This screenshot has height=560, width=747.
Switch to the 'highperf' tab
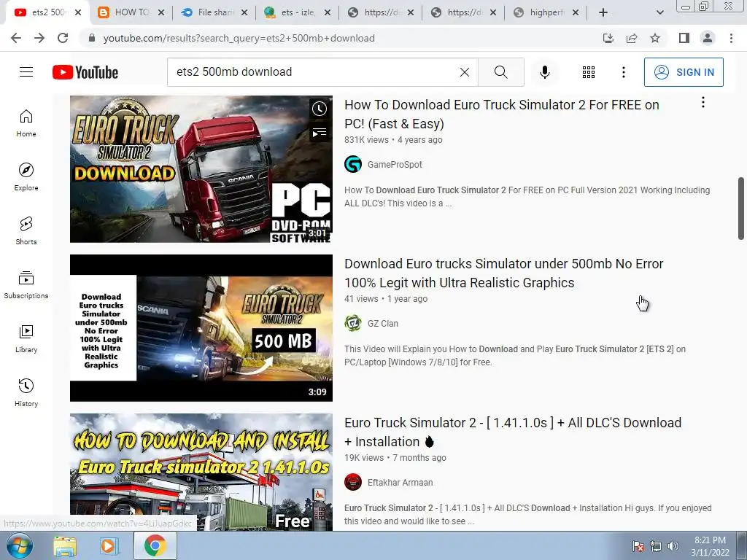[542, 12]
